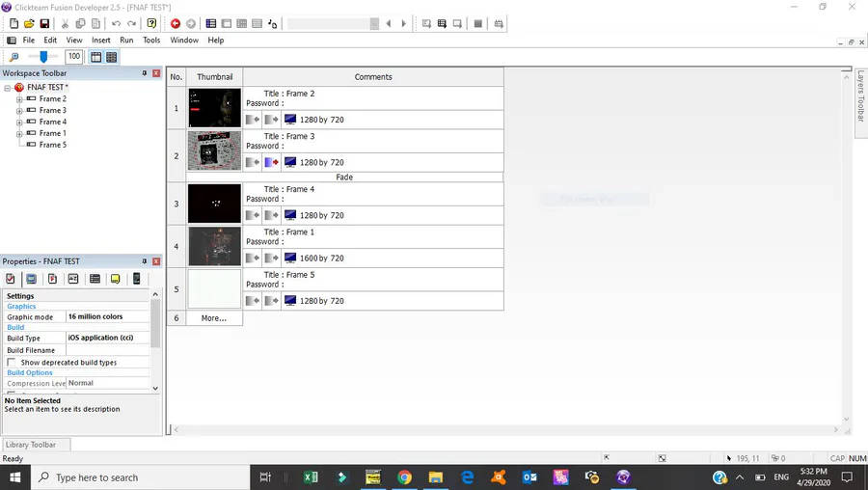Open the Settings properties tab icon
This screenshot has height=490, width=868.
(11, 279)
